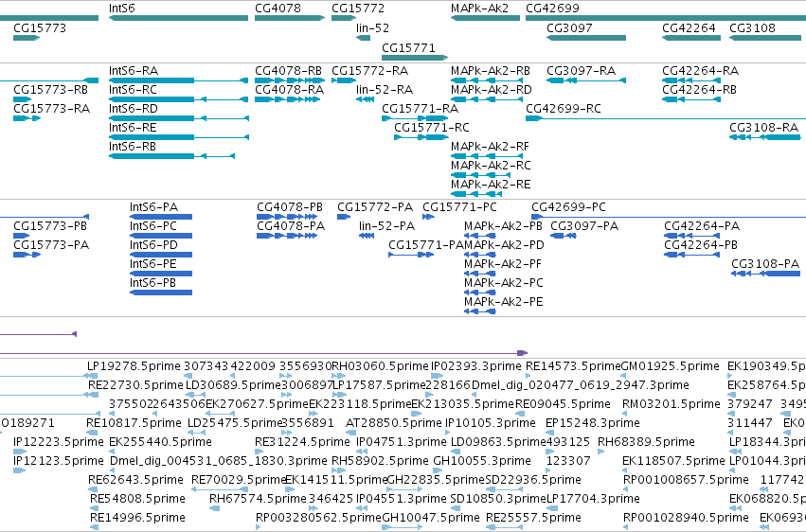
Task: Click protein CG15773-PB
Action: 22,236
